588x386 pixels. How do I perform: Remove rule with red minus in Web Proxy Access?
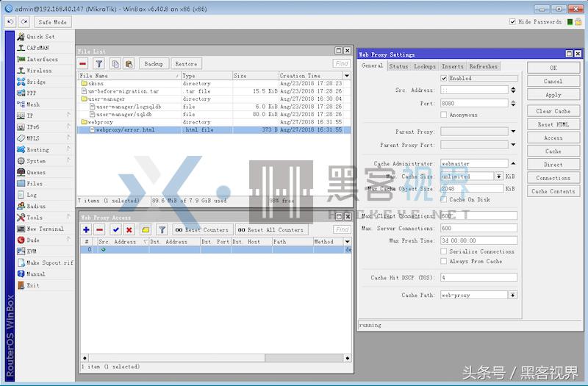click(x=100, y=229)
